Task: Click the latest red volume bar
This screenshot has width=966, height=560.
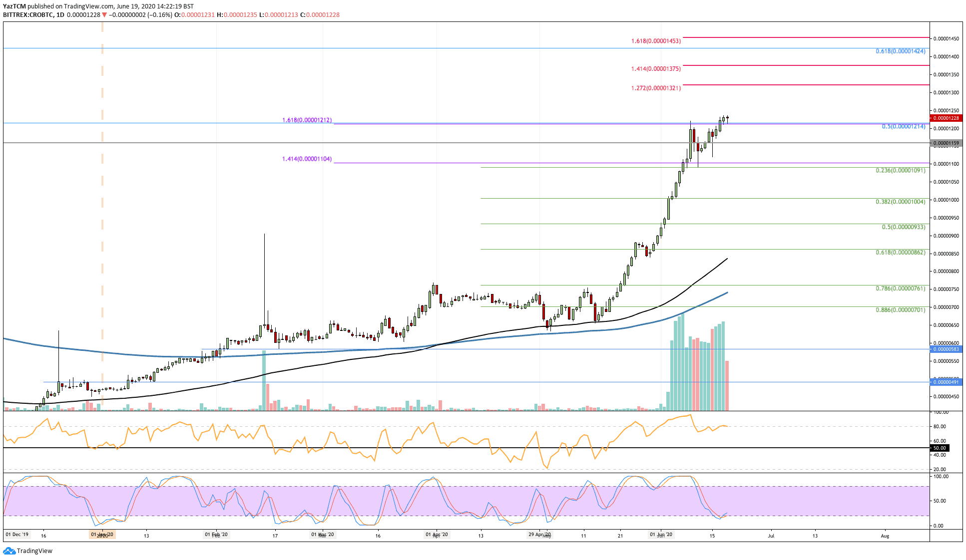Action: coord(727,386)
